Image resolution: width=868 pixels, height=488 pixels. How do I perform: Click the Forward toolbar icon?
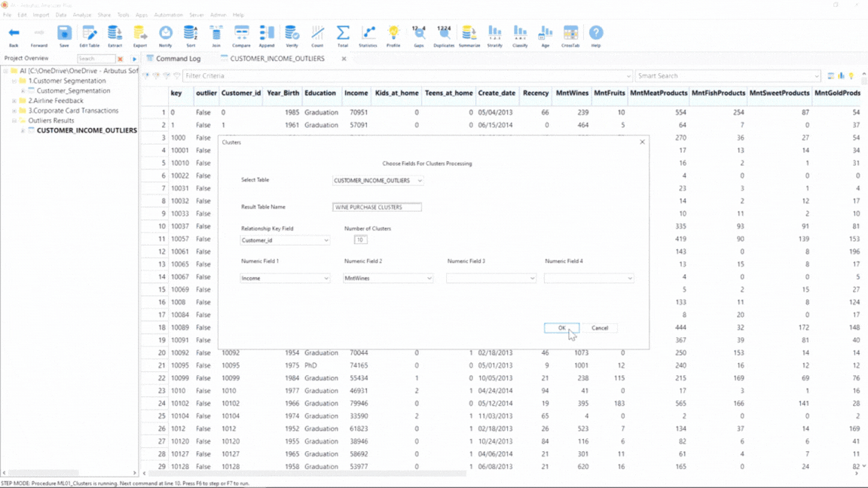38,33
